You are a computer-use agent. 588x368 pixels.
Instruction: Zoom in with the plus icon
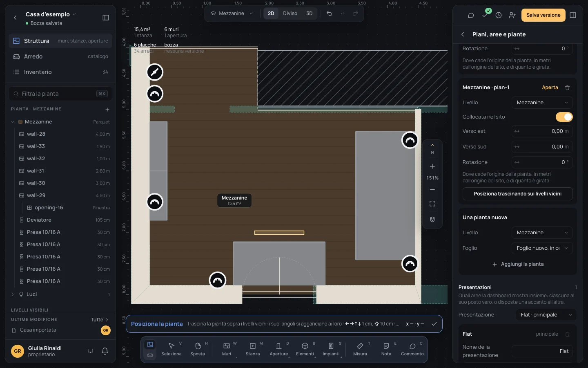coord(432,166)
